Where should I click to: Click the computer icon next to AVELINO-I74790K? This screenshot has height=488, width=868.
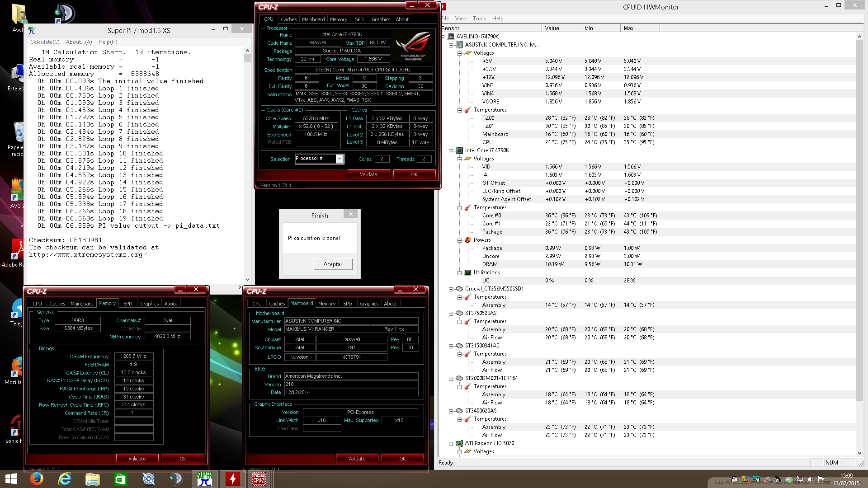pyautogui.click(x=451, y=37)
